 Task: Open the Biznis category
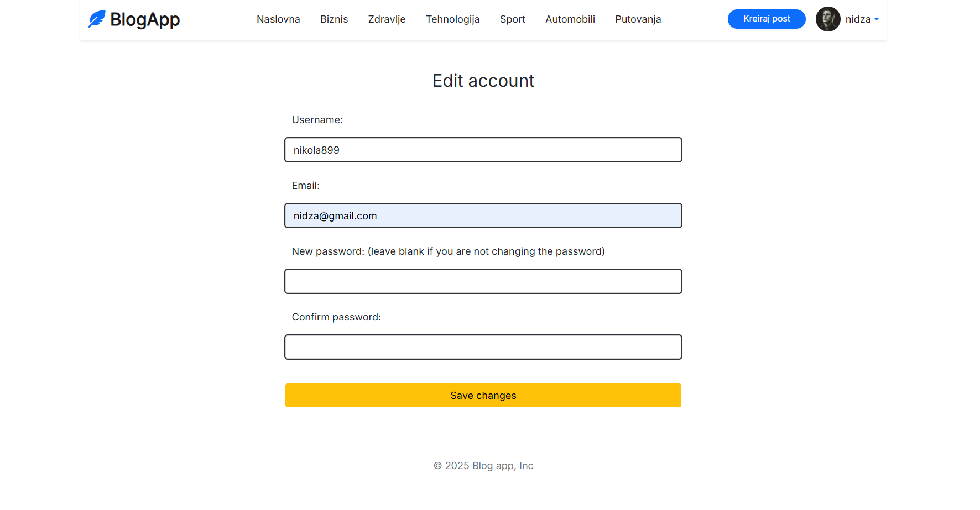coord(334,19)
